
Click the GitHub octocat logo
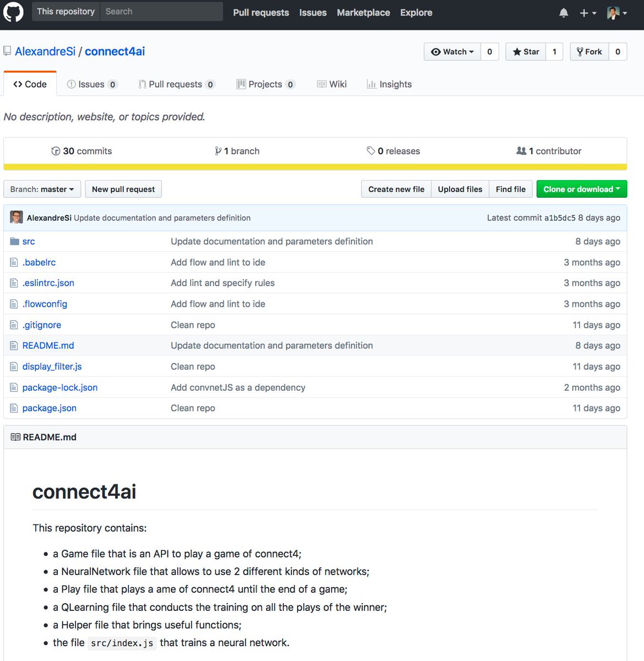[13, 12]
